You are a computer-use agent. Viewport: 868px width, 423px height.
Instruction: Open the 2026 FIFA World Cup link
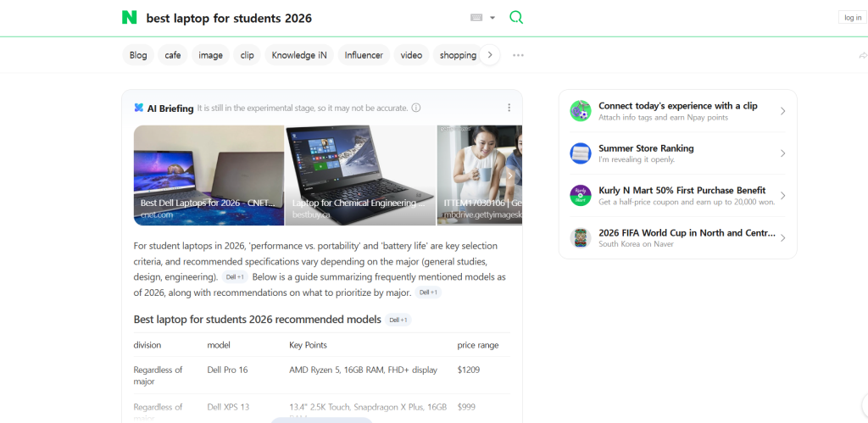(x=687, y=233)
